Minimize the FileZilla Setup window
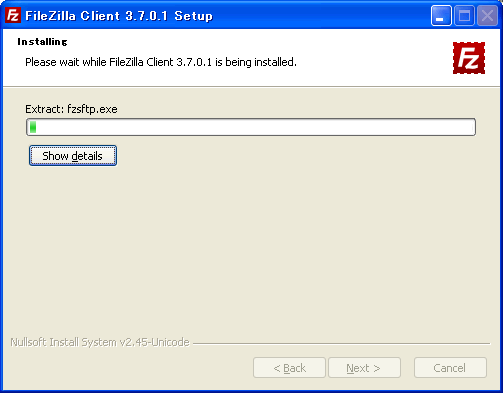 (x=441, y=16)
